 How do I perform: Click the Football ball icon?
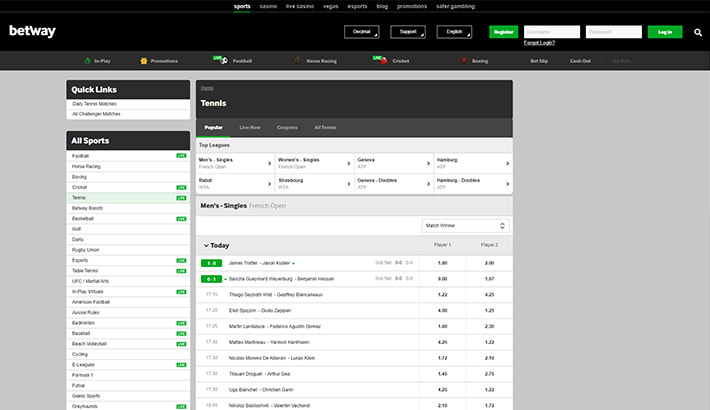(x=223, y=60)
